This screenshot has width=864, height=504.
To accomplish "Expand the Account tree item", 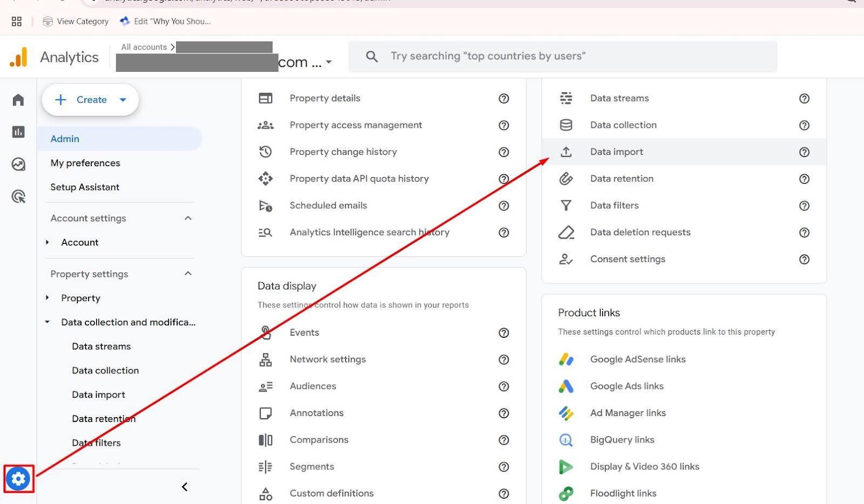I will click(x=48, y=242).
